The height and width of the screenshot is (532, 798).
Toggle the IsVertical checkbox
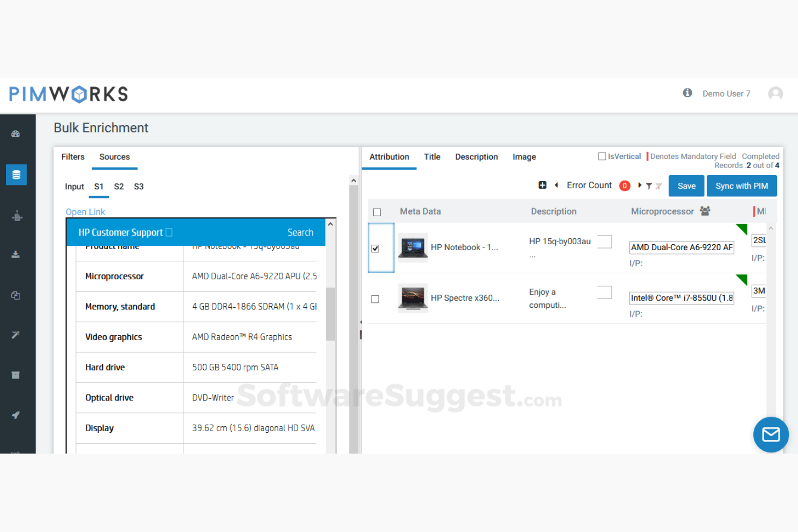(602, 156)
